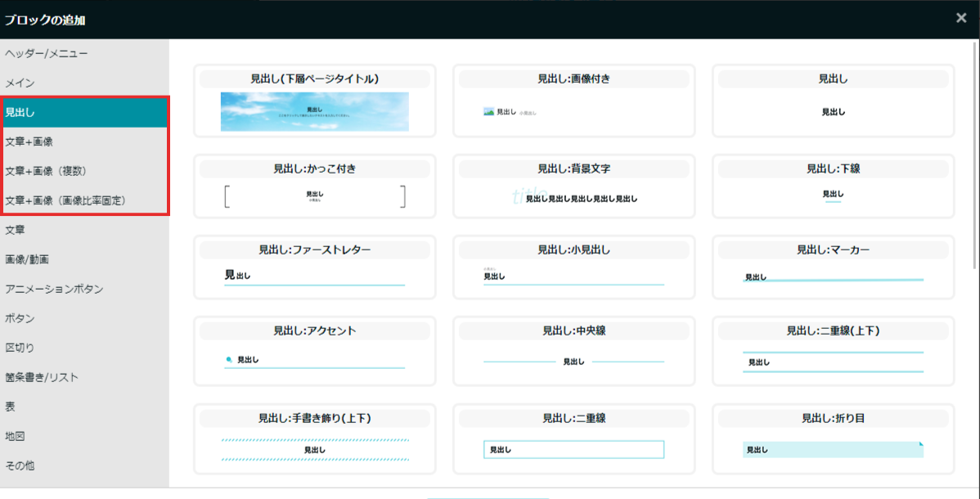Open 文章+画像（複数） category

tap(84, 171)
